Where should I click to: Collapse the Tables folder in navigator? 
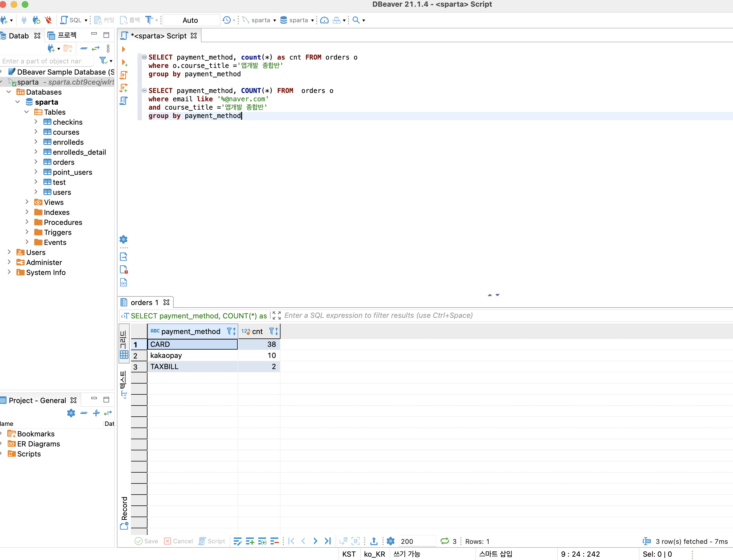[x=27, y=112]
